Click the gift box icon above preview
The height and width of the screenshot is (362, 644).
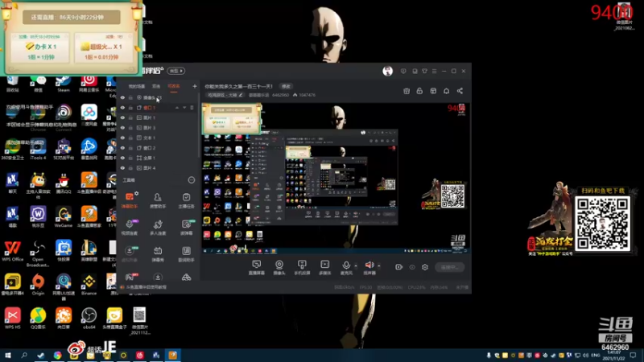coord(407,91)
